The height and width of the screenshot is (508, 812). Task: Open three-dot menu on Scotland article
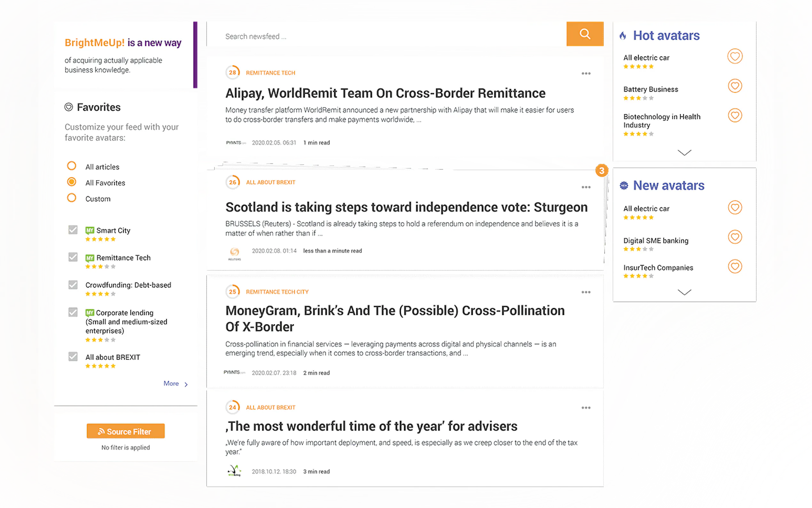coord(586,187)
